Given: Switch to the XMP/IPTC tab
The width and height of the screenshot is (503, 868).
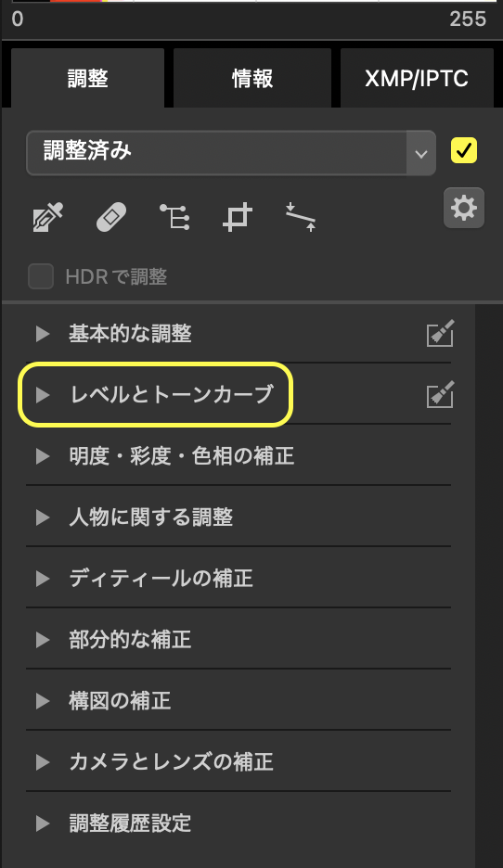Looking at the screenshot, I should (x=417, y=78).
